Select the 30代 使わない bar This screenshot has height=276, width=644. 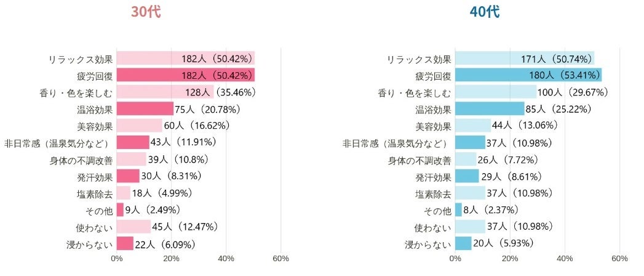[x=133, y=227]
